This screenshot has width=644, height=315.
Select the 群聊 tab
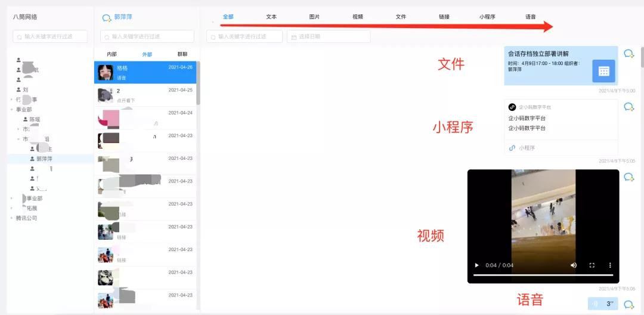[x=182, y=54]
